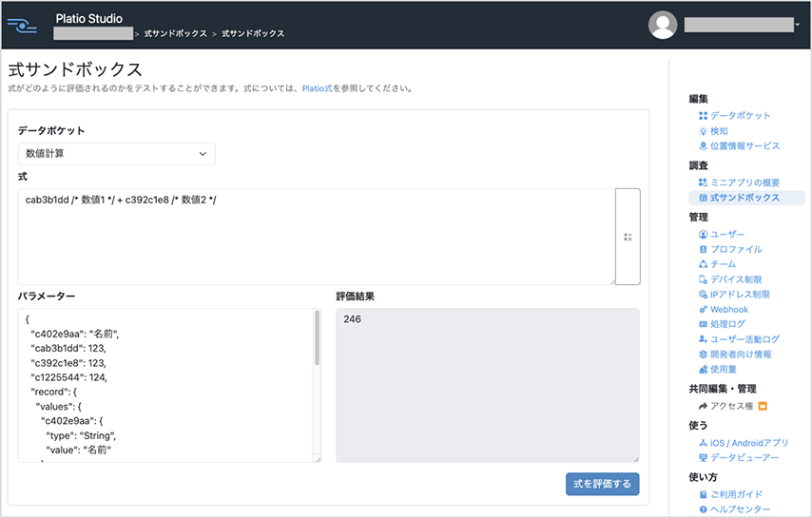Open ユーザー in the sidebar
The height and width of the screenshot is (518, 812).
pyautogui.click(x=727, y=235)
